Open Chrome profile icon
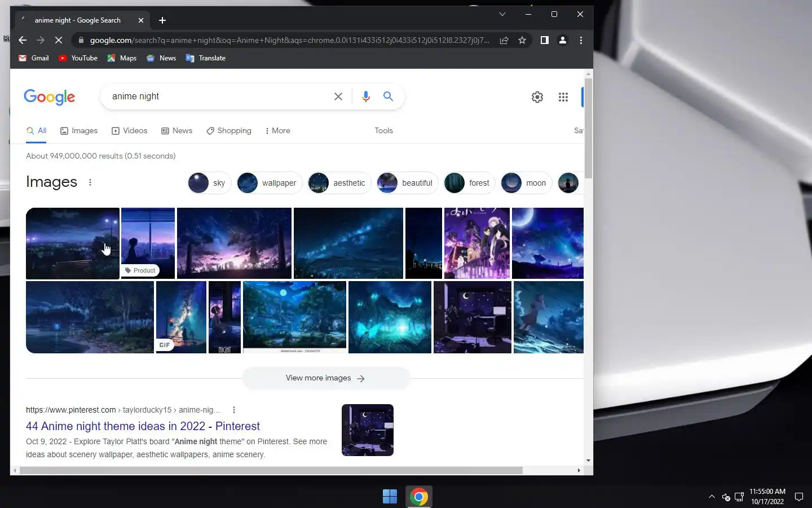The image size is (812, 508). coord(562,40)
